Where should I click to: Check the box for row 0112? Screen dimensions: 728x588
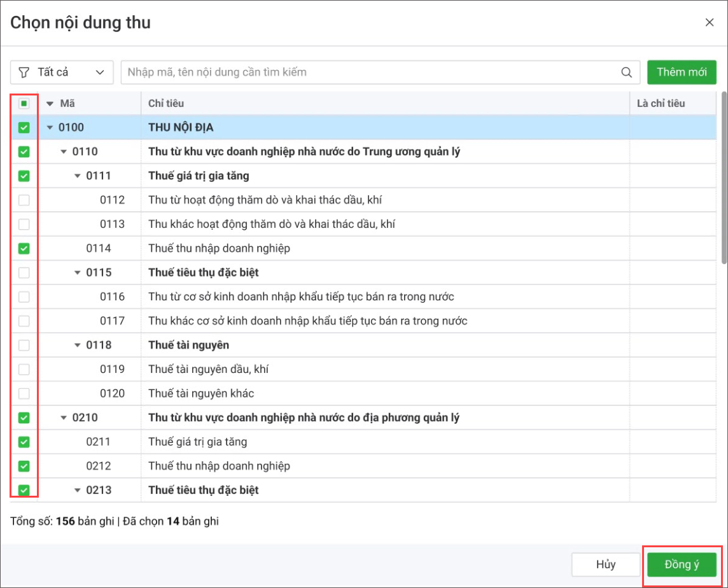tap(24, 200)
